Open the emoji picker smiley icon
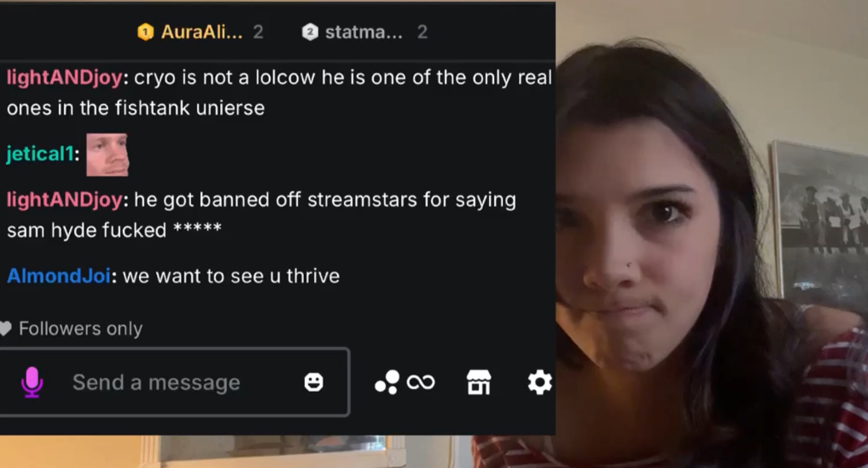 (314, 382)
